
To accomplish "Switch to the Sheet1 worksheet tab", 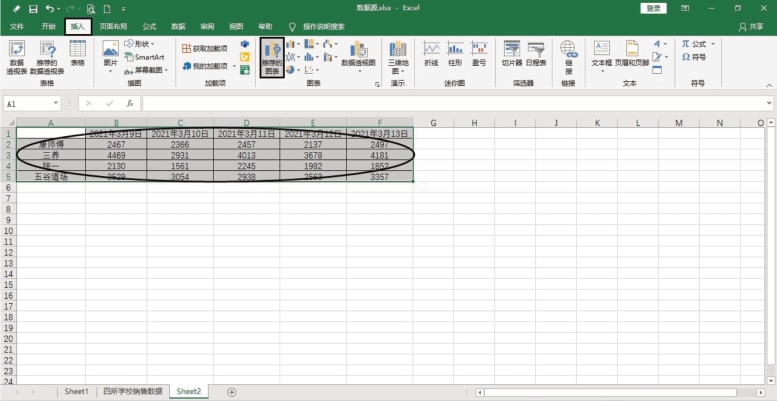I will (77, 392).
